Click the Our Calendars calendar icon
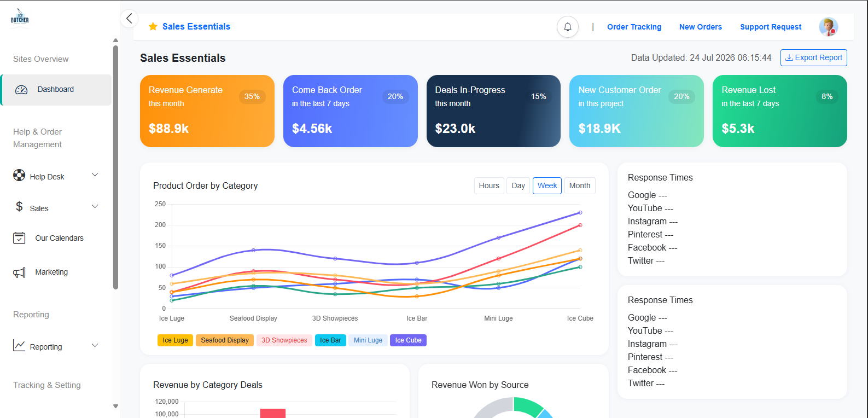Screen dimensions: 868x418 [19, 238]
